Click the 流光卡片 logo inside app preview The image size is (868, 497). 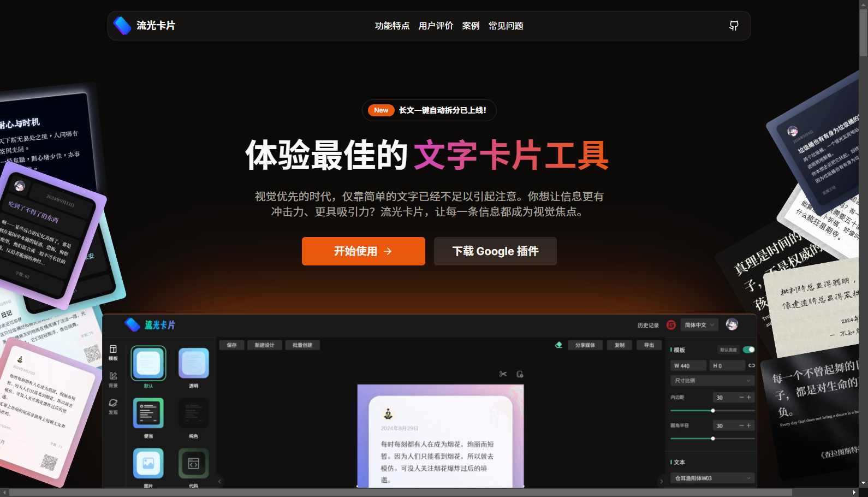tap(150, 325)
